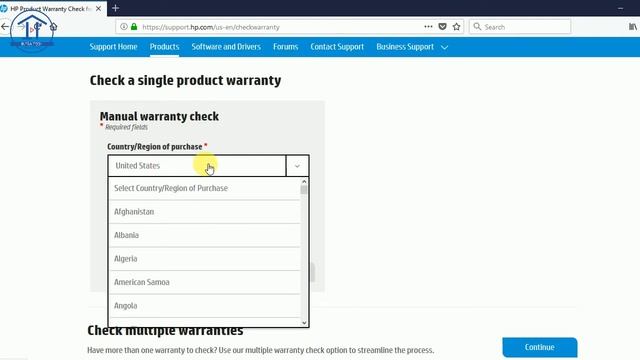Go to Support Home
The image size is (640, 360).
113,47
